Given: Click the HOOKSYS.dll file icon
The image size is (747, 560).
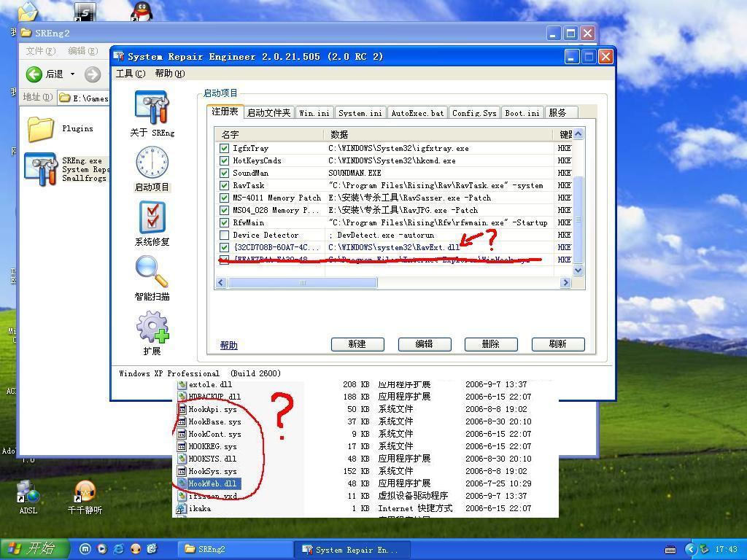Looking at the screenshot, I should click(182, 459).
